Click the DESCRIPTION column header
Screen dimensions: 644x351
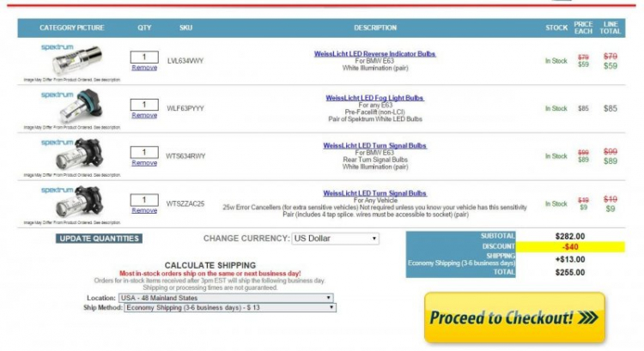coord(375,28)
